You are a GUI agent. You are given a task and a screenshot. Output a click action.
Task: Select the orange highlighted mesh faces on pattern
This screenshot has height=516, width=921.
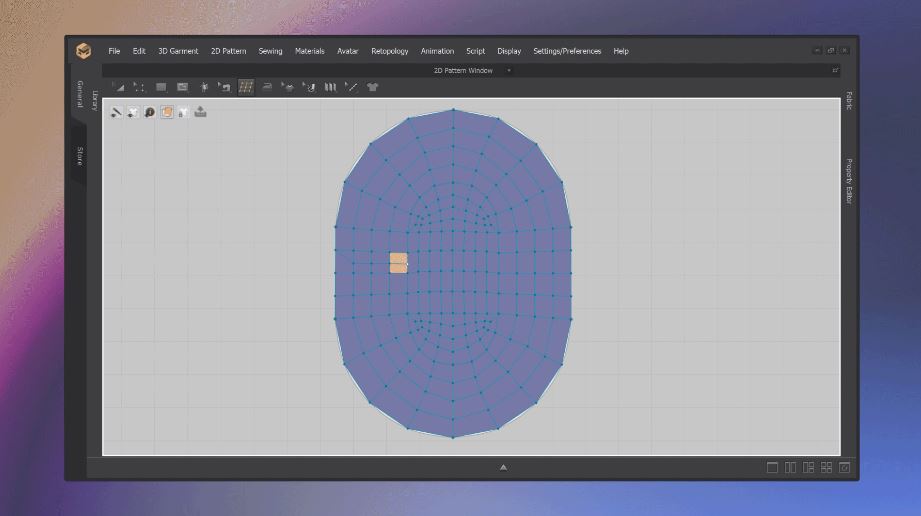398,263
